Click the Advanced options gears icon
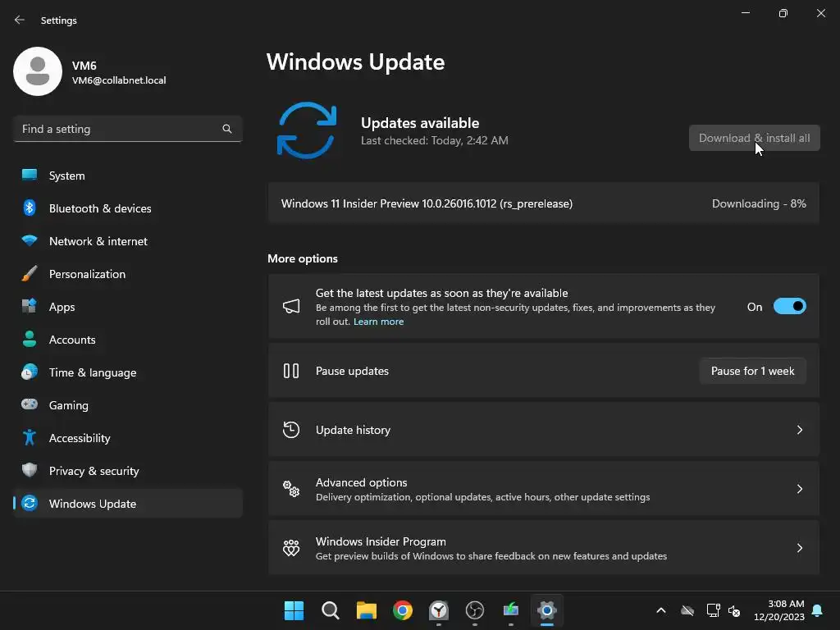840x630 pixels. coord(291,489)
